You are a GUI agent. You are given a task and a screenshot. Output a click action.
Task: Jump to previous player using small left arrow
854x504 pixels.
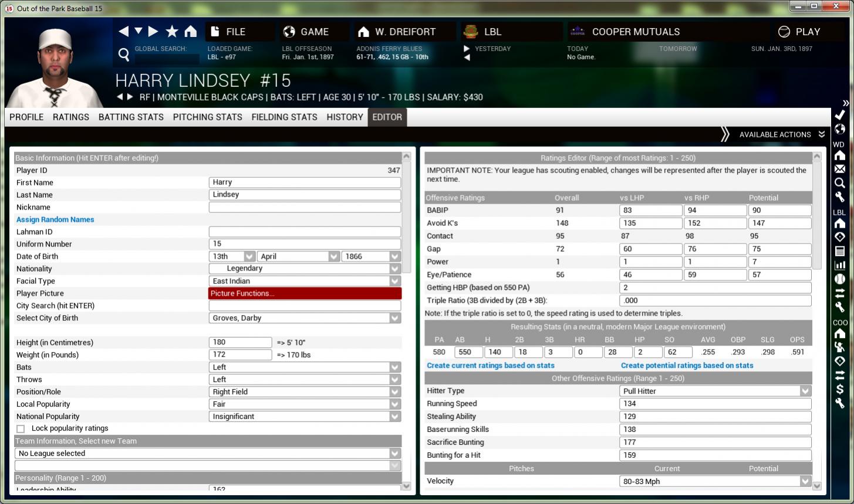(x=120, y=97)
